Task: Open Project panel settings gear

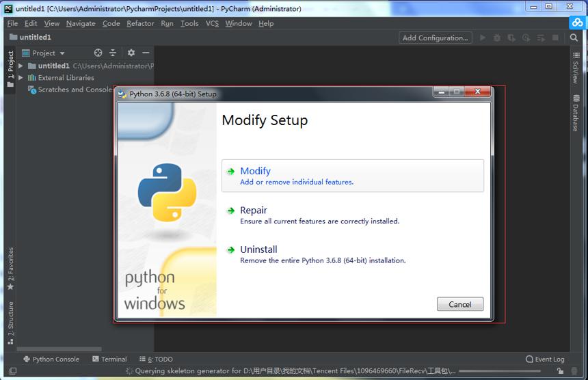Action: click(x=131, y=53)
